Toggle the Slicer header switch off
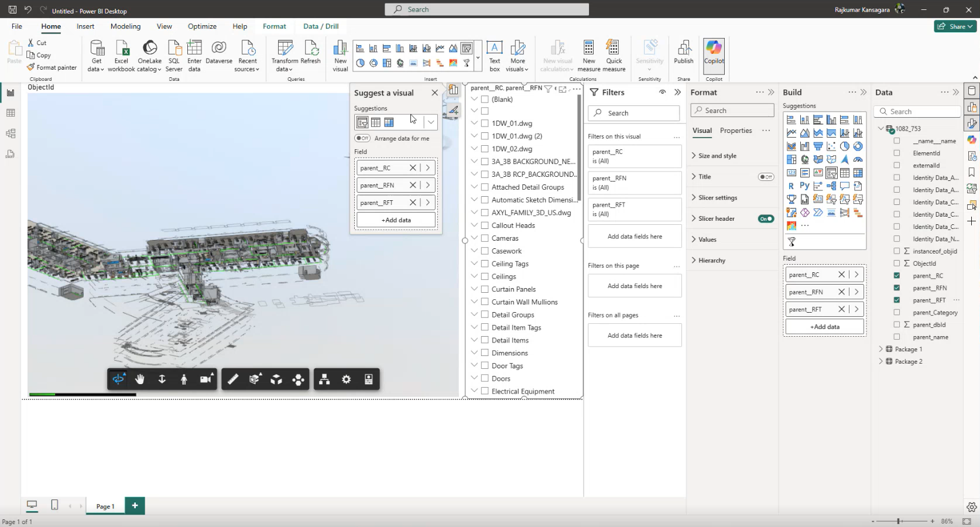Image resolution: width=980 pixels, height=527 pixels. pos(766,218)
